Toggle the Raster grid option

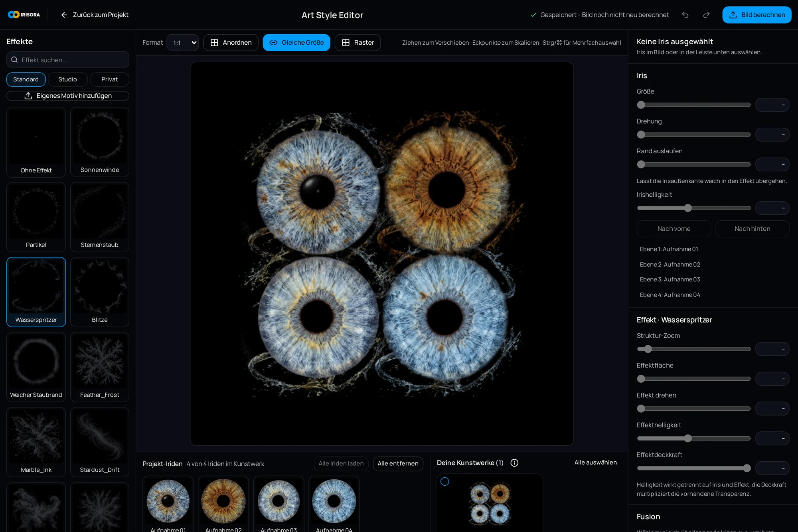[x=358, y=43]
